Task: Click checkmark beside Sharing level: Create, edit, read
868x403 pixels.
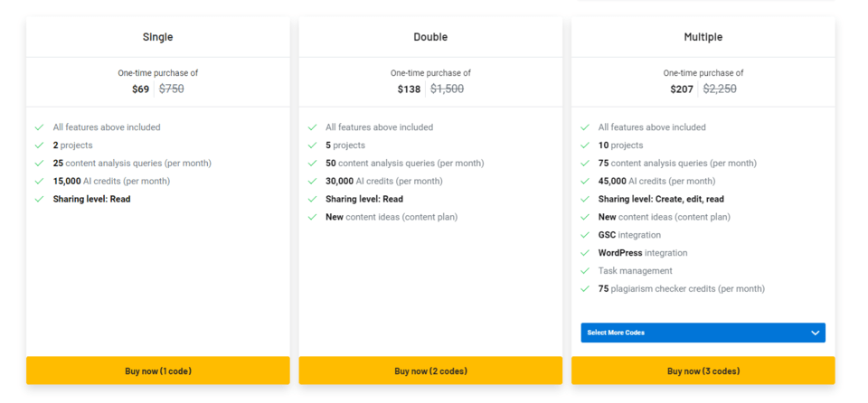Action: point(585,200)
